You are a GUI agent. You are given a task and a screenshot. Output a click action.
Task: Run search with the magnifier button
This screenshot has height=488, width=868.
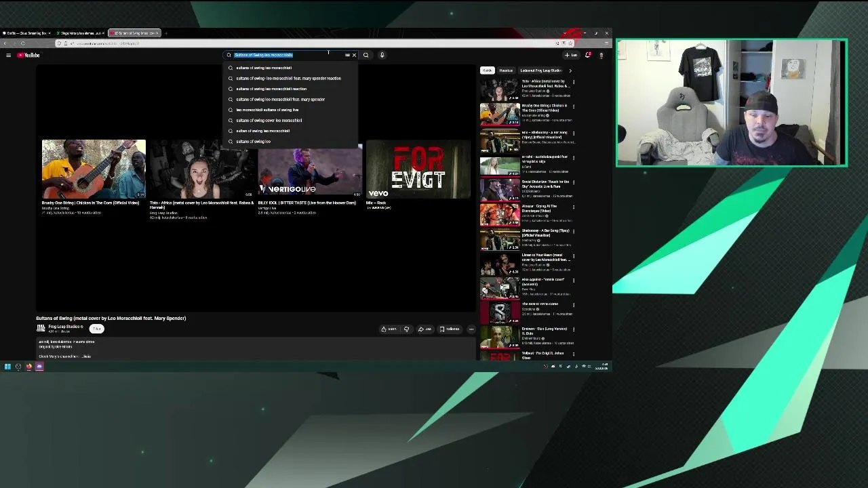tap(366, 55)
